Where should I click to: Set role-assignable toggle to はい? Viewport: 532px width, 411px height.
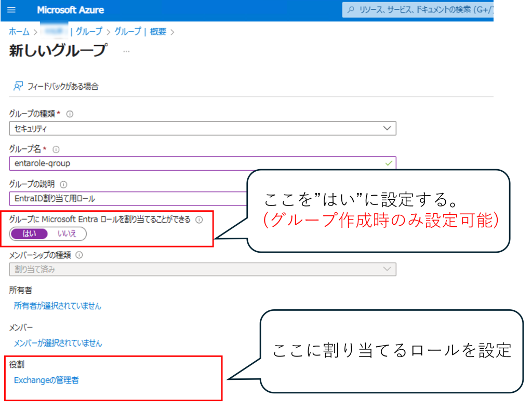coord(29,234)
